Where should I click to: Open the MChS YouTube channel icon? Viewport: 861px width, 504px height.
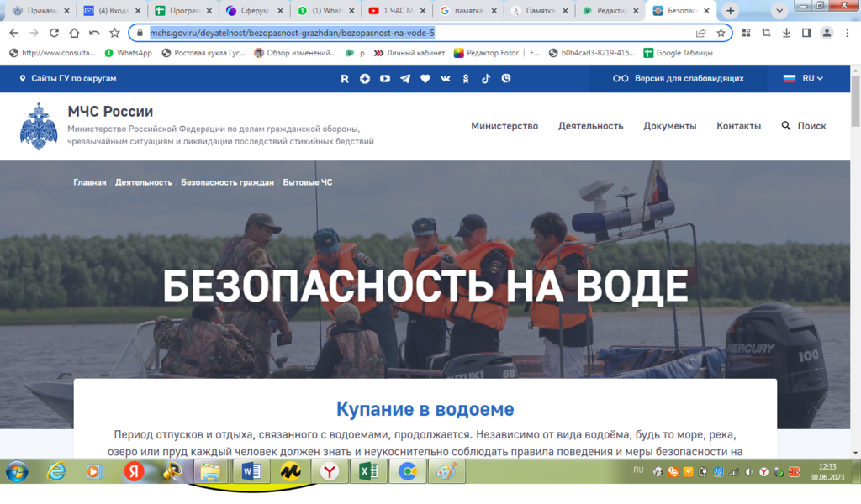[385, 78]
